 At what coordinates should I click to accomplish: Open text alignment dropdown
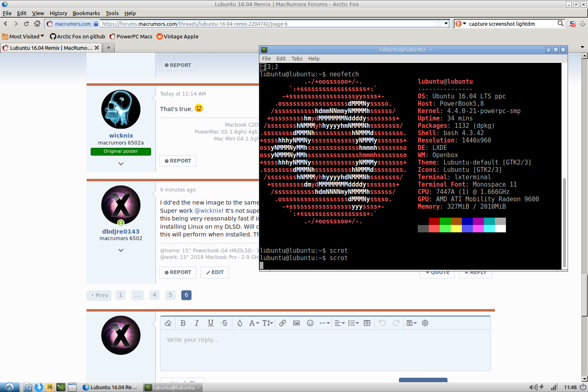(x=340, y=323)
